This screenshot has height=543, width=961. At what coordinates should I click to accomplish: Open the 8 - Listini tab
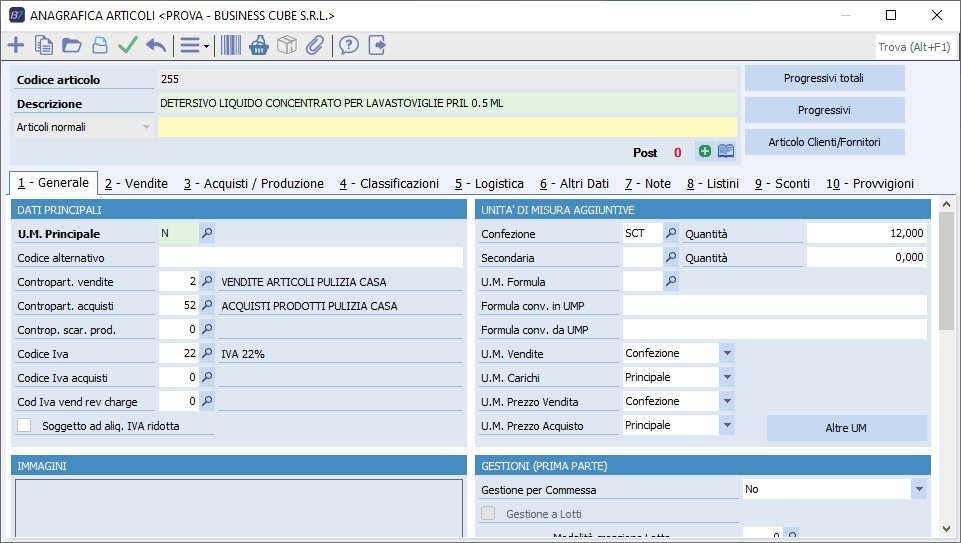[x=714, y=184]
